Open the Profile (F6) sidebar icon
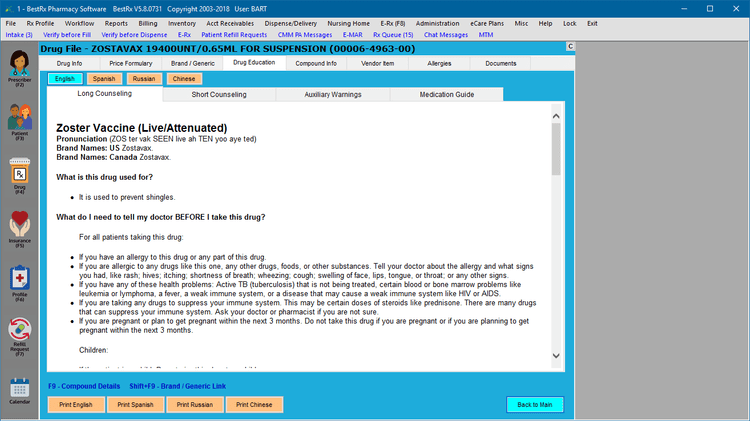This screenshot has width=750, height=421. (20, 283)
